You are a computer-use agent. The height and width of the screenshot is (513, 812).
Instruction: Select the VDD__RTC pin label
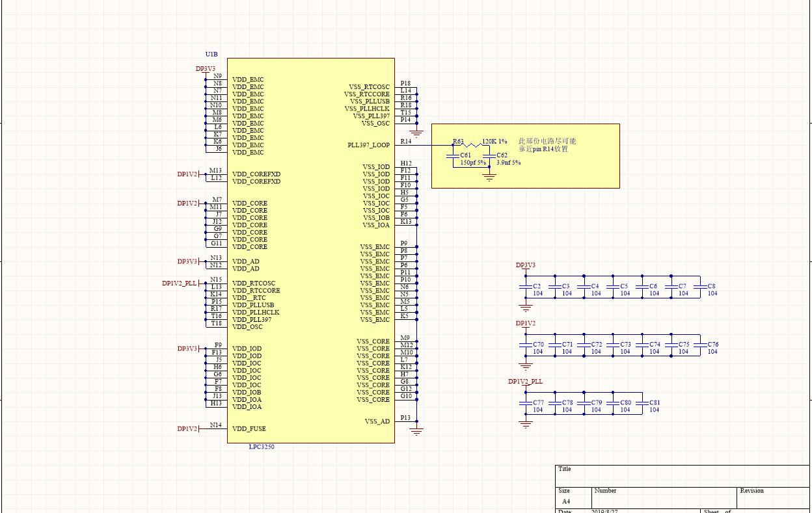pyautogui.click(x=249, y=298)
